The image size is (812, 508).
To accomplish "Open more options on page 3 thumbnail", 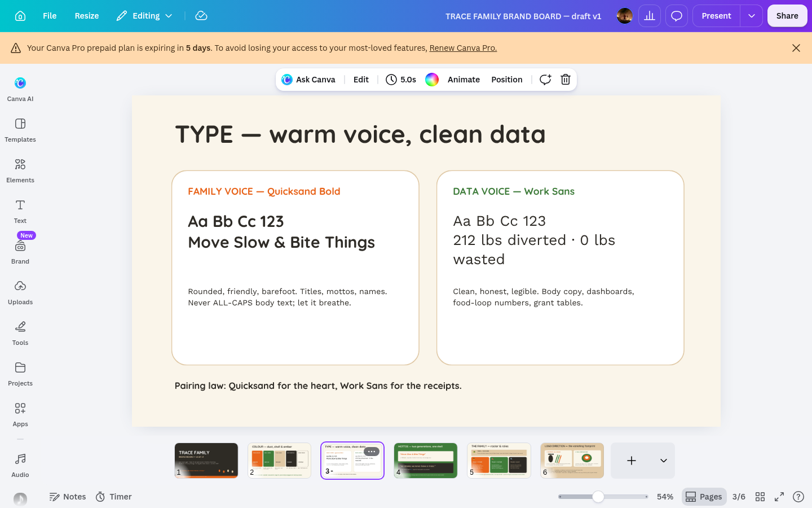I will 372,452.
